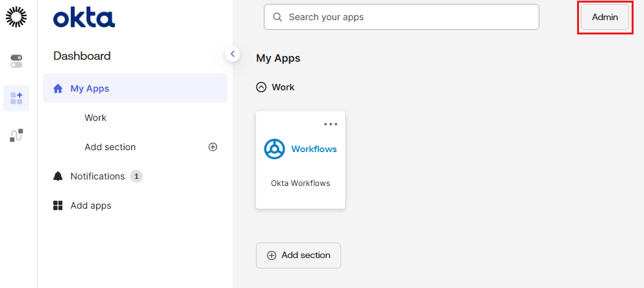
Task: Click the okta wordmark logo
Action: tap(84, 18)
